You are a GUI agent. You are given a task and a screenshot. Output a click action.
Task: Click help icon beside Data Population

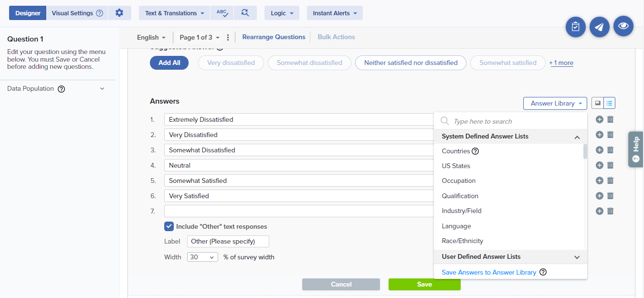[61, 89]
